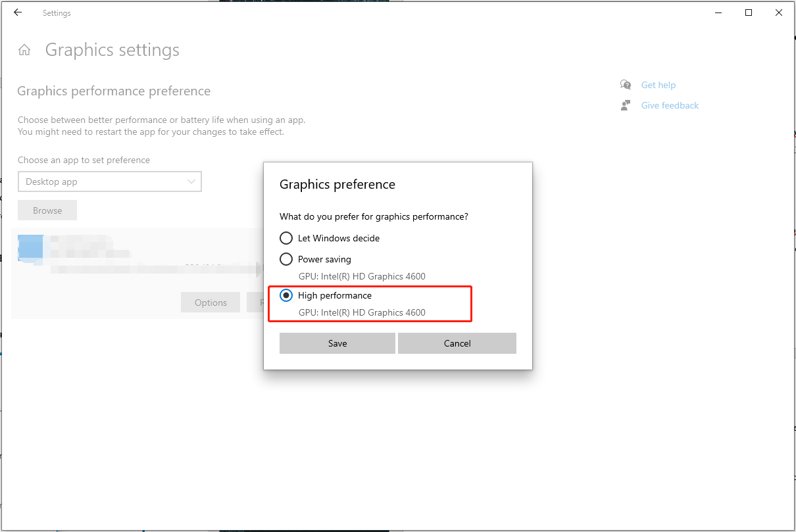This screenshot has width=796, height=532.
Task: Click the partially hidden button beside Options
Action: [255, 302]
